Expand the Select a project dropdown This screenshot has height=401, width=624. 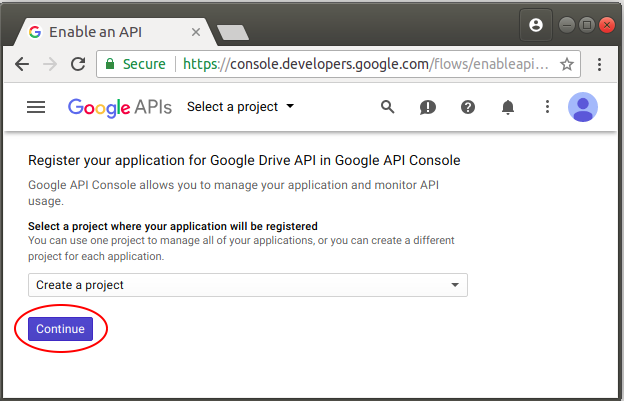point(240,107)
